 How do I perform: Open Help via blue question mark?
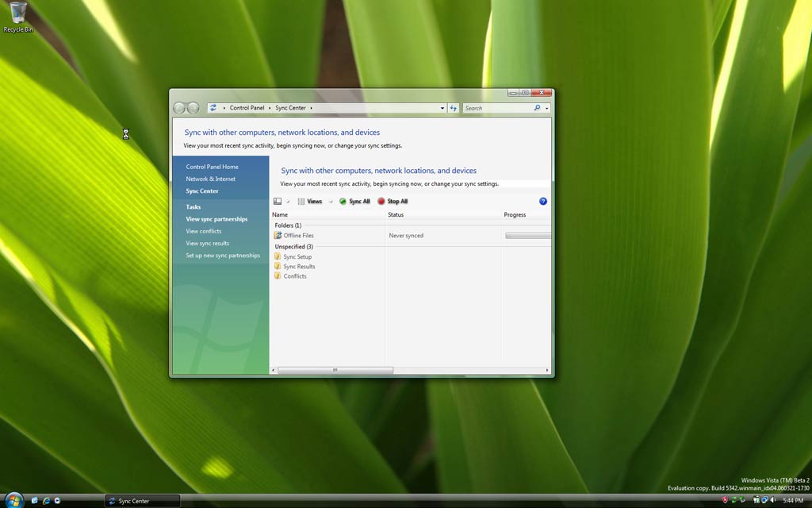pyautogui.click(x=543, y=202)
